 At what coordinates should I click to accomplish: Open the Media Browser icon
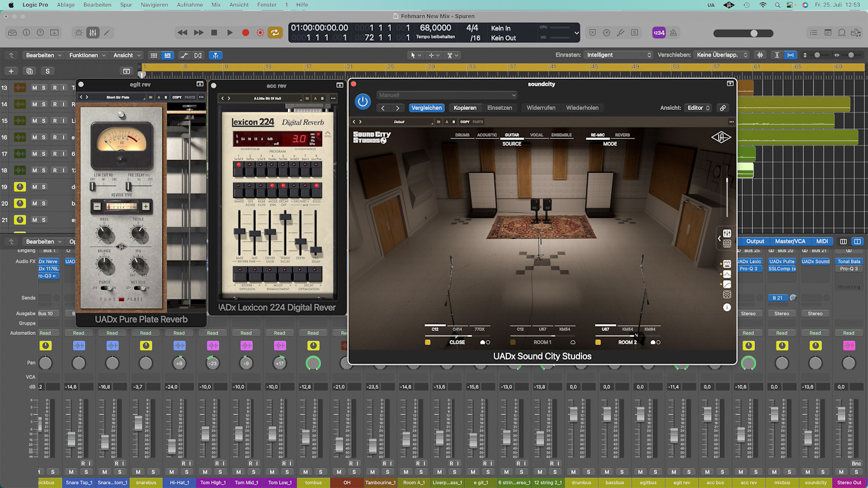pos(856,32)
